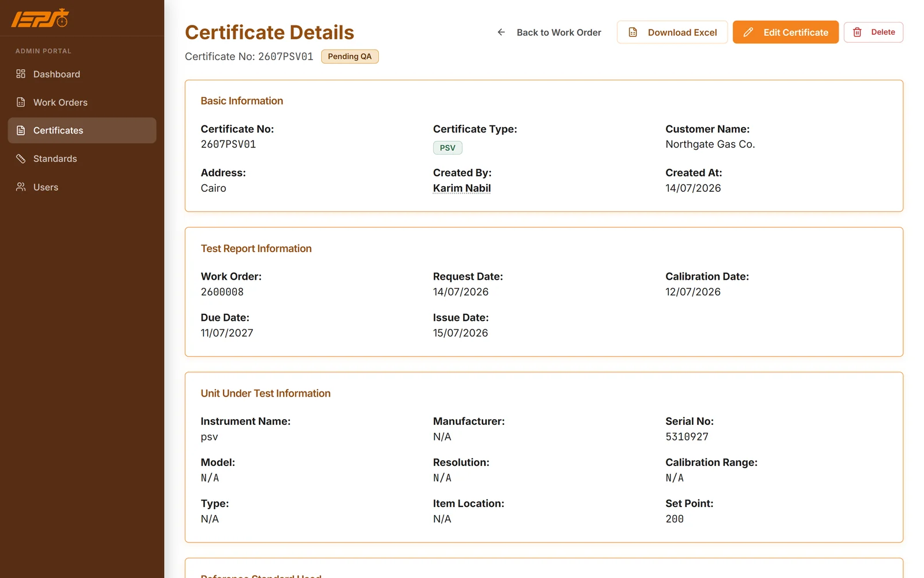This screenshot has height=578, width=924.
Task: Click customer name Northgate Gas Co.
Action: click(x=710, y=144)
